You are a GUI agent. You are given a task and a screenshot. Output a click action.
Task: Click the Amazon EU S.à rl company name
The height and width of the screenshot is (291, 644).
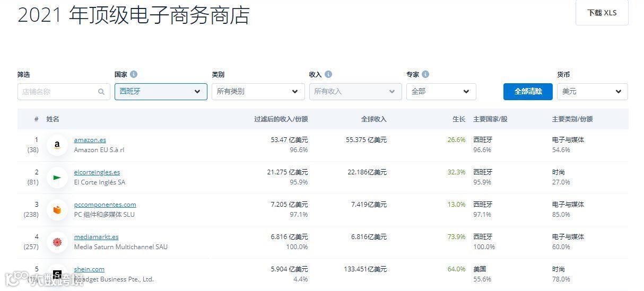(99, 150)
